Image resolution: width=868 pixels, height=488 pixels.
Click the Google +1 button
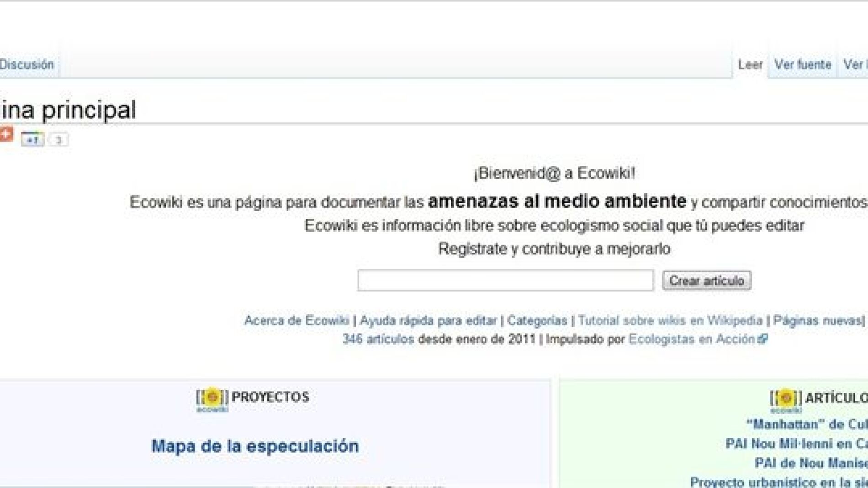pos(32,140)
